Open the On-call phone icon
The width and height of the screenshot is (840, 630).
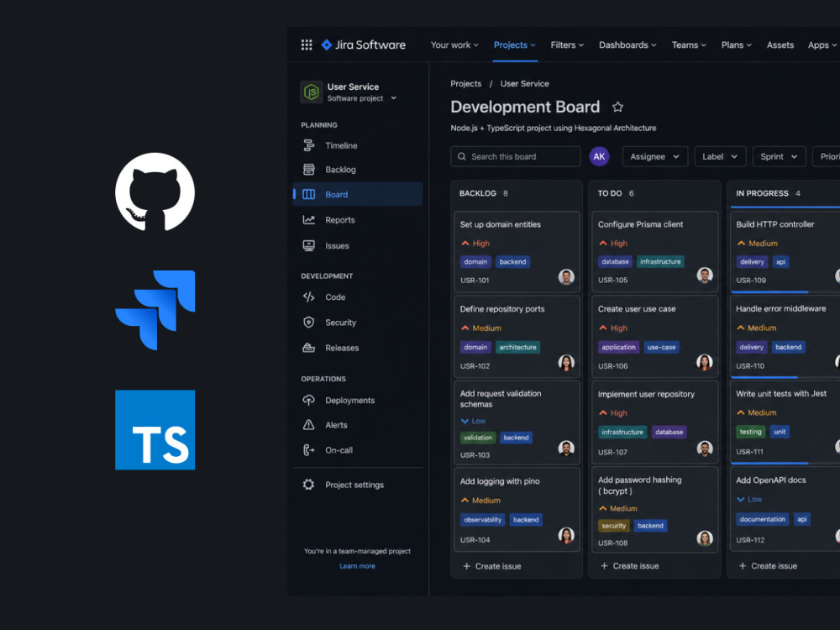click(x=308, y=450)
